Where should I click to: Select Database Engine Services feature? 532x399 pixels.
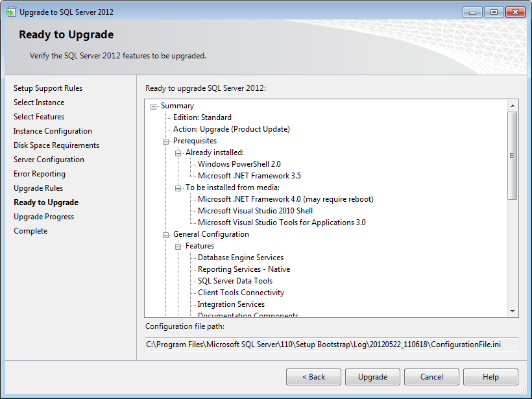pyautogui.click(x=241, y=258)
